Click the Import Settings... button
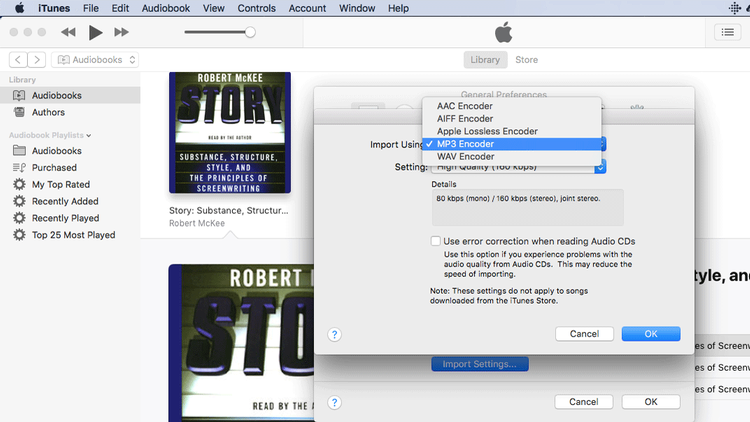This screenshot has width=750, height=422. (480, 364)
